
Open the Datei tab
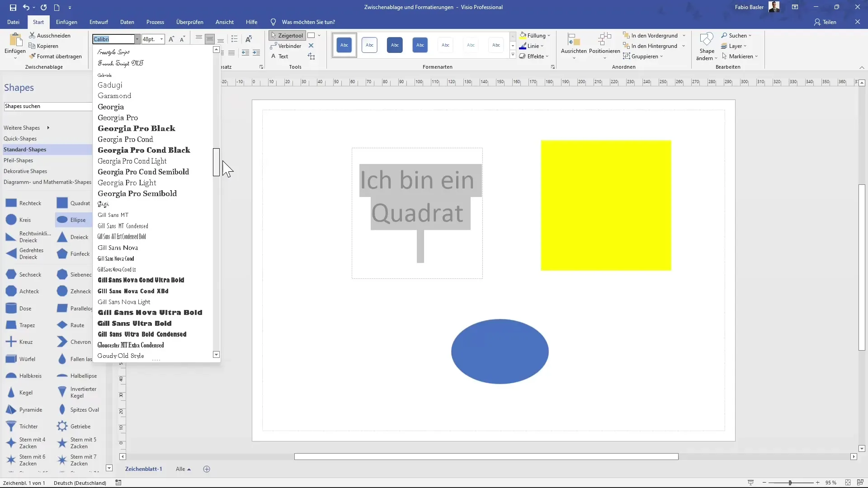tap(13, 22)
